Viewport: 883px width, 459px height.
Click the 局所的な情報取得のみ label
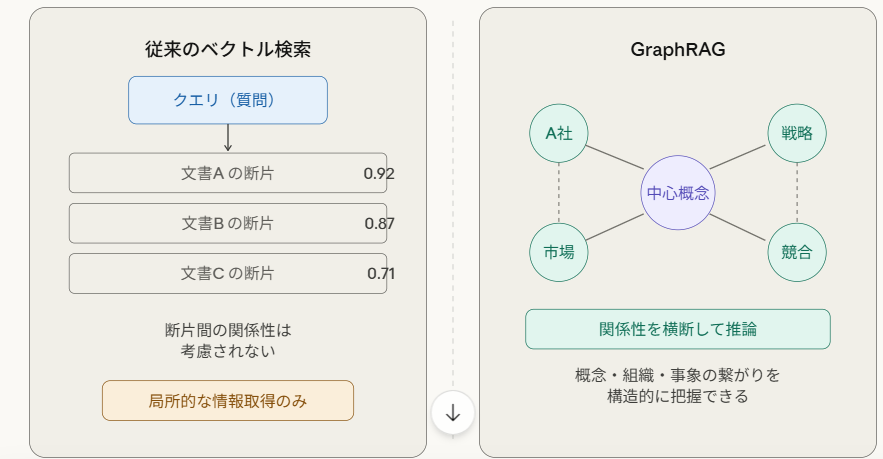click(228, 400)
